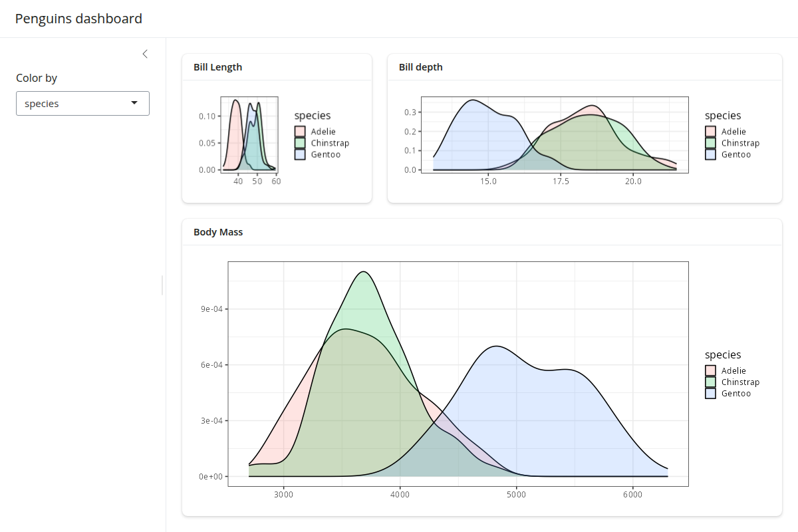Click the Chinstrap swatch in Bill Length legend
The height and width of the screenshot is (532, 798).
point(300,143)
